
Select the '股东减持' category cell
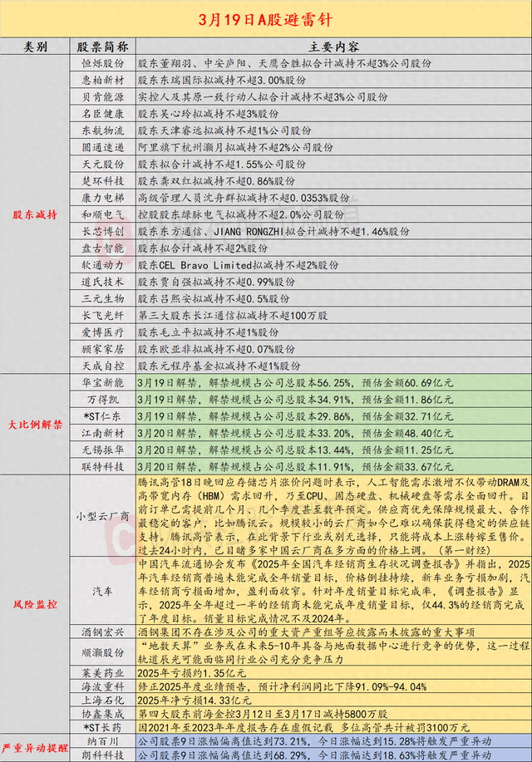pos(35,214)
